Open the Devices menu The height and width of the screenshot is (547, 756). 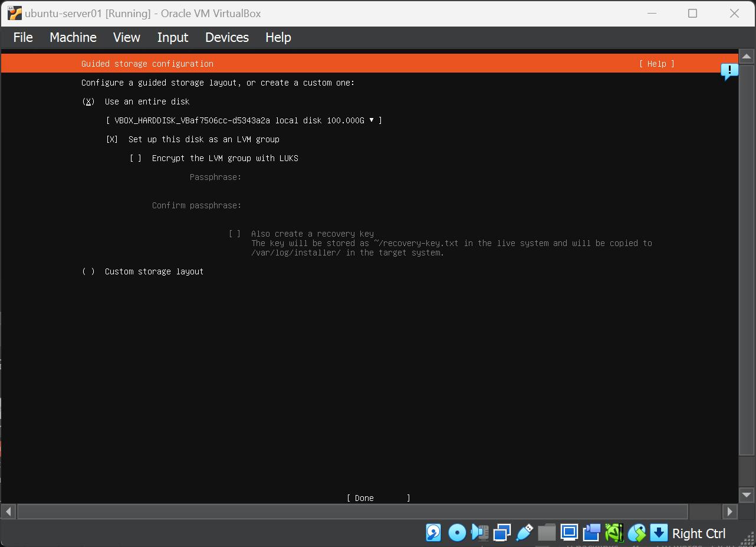pos(227,37)
